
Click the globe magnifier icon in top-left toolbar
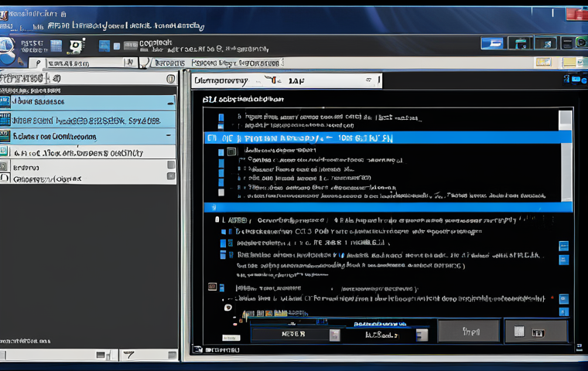(x=8, y=49)
